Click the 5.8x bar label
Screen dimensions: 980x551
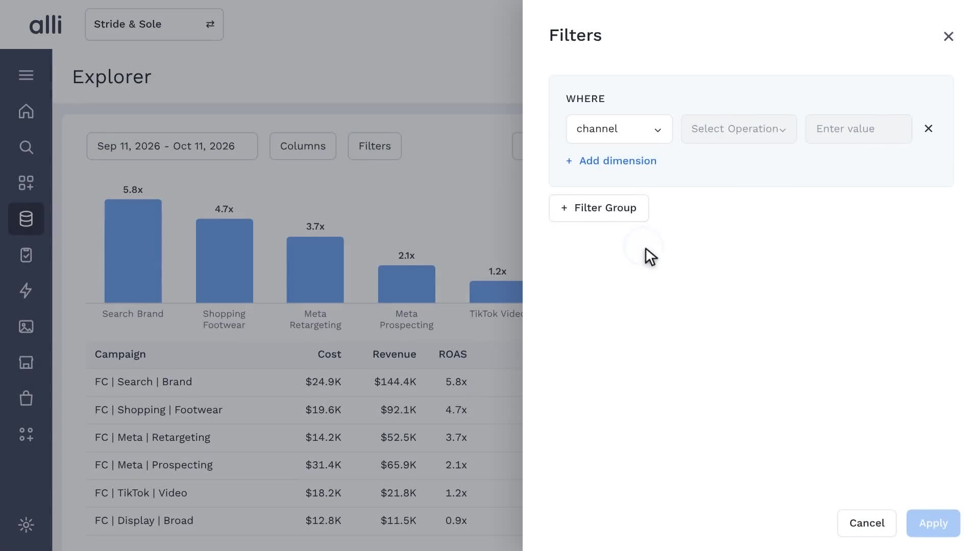click(133, 190)
